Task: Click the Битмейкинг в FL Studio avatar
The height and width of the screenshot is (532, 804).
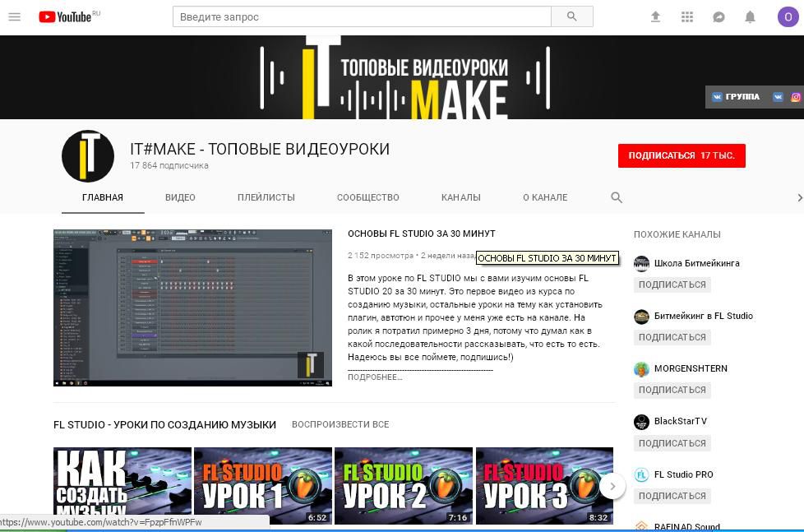Action: click(641, 316)
